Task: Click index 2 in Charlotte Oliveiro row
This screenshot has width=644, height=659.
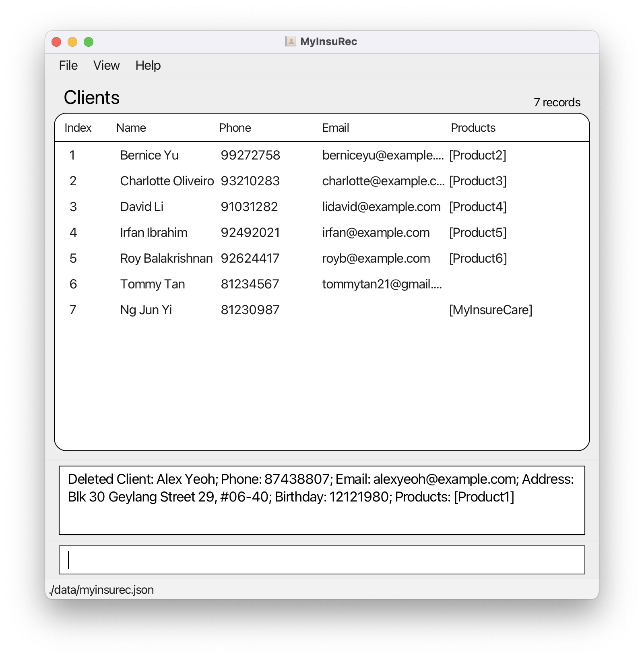Action: click(73, 181)
